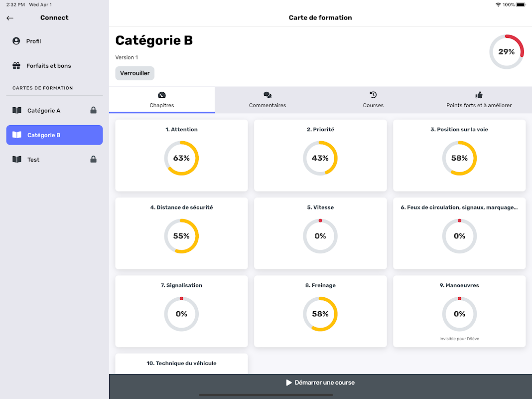This screenshot has height=399, width=532.
Task: Click the 55% Distance de sécurité ring
Action: pos(181,236)
